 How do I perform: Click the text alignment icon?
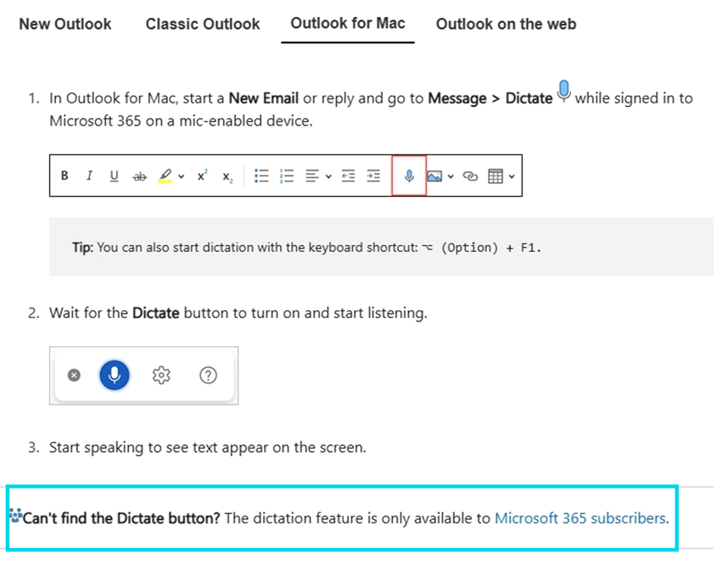(x=312, y=176)
